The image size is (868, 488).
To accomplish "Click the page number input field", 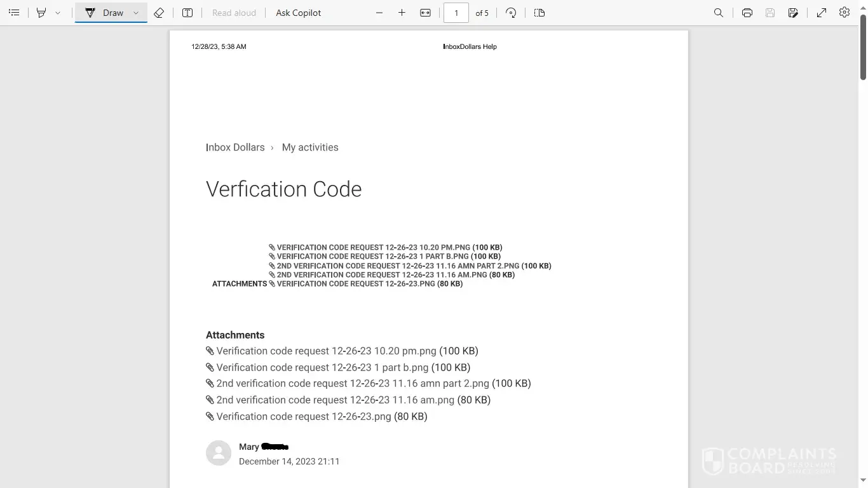I will pyautogui.click(x=456, y=13).
